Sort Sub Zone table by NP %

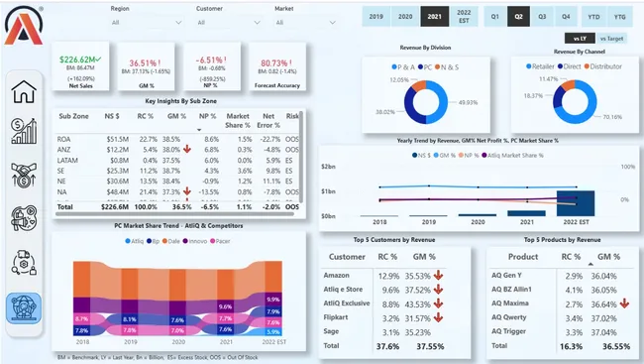207,116
